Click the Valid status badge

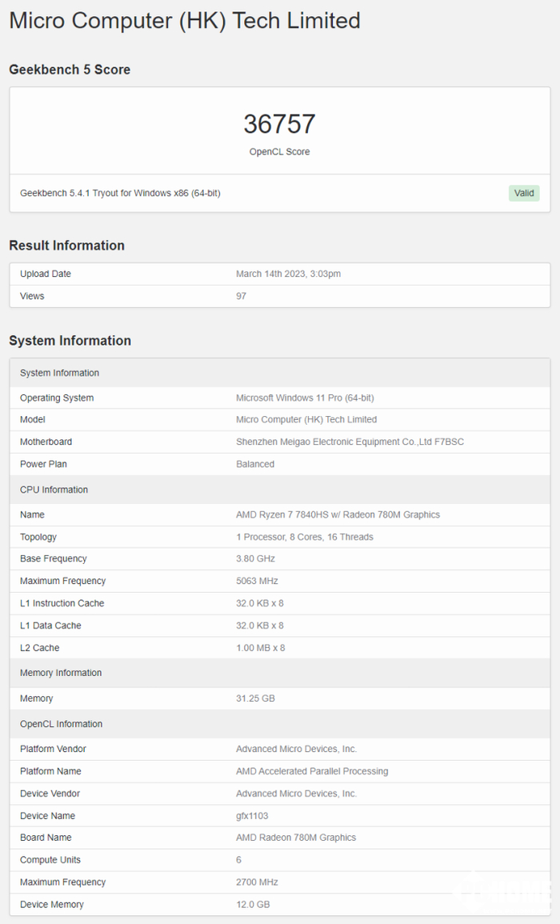pos(524,193)
